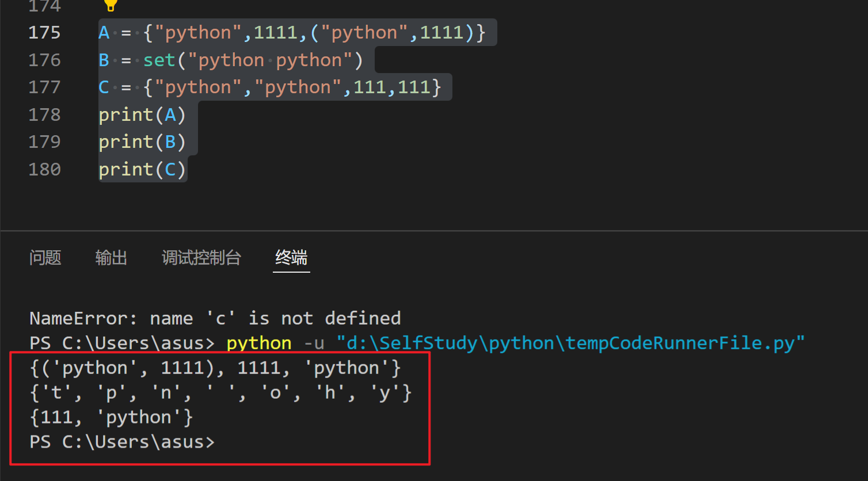This screenshot has height=481, width=868.
Task: Click line number 175 in the gutter
Action: tap(44, 32)
